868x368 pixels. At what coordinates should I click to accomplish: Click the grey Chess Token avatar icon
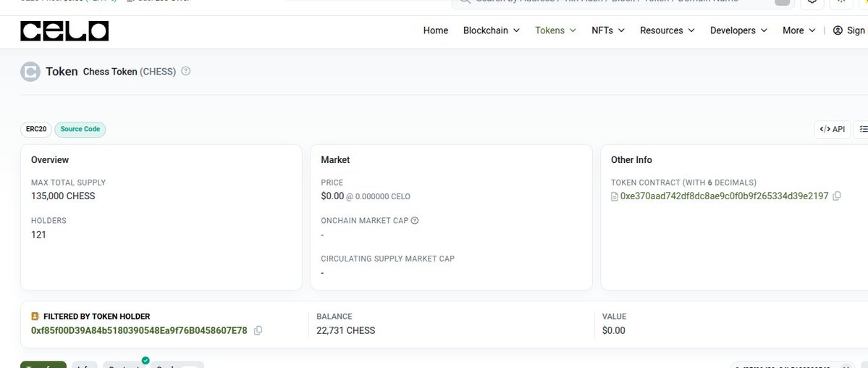tap(30, 72)
